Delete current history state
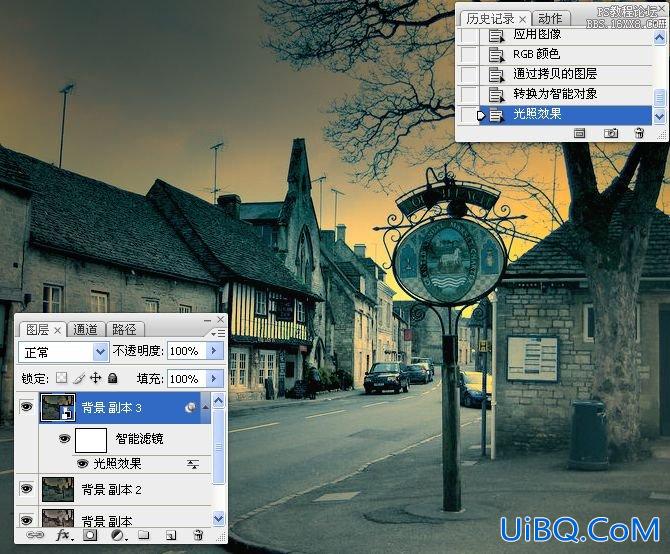The width and height of the screenshot is (670, 554). click(x=639, y=133)
